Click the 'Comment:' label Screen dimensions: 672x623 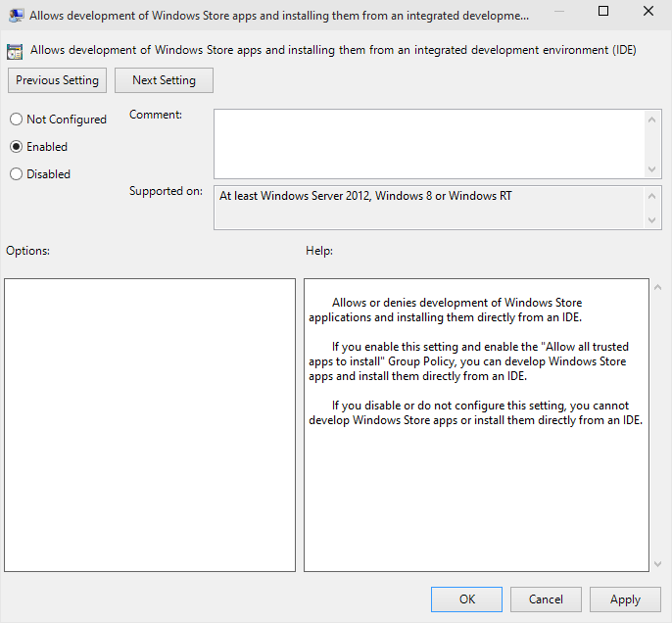[156, 115]
